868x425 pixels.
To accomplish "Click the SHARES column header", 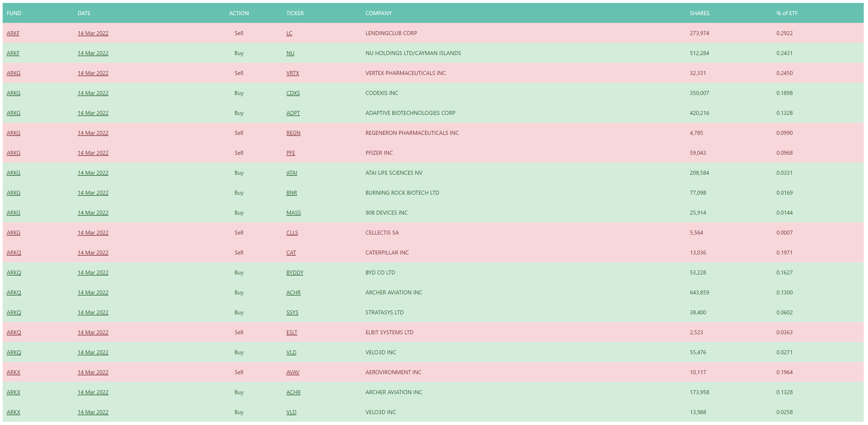I will [699, 13].
